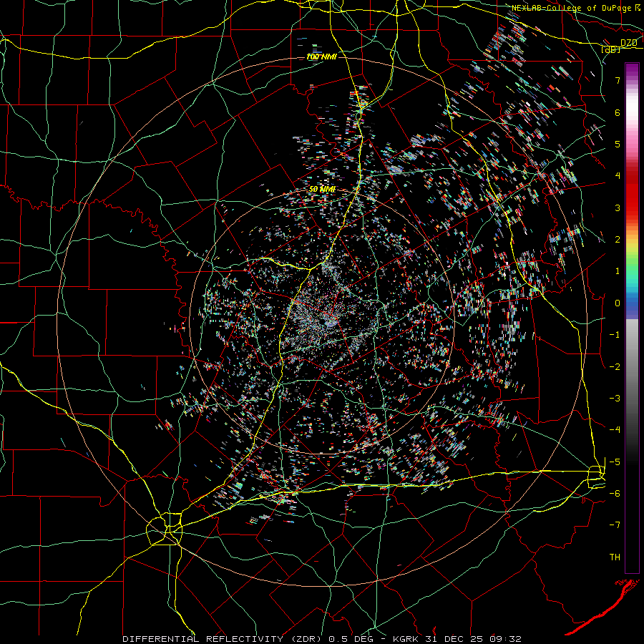
Task: Click the 4 value on color scale
Action: [x=618, y=176]
